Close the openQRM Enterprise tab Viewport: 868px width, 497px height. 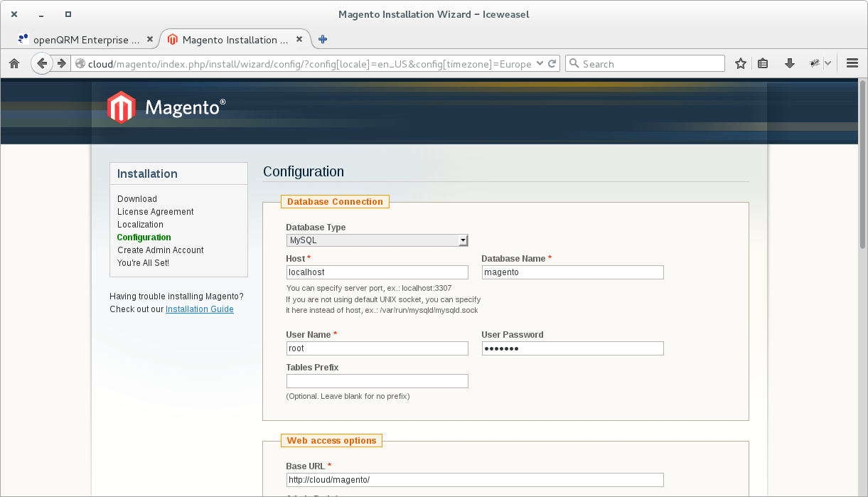150,40
